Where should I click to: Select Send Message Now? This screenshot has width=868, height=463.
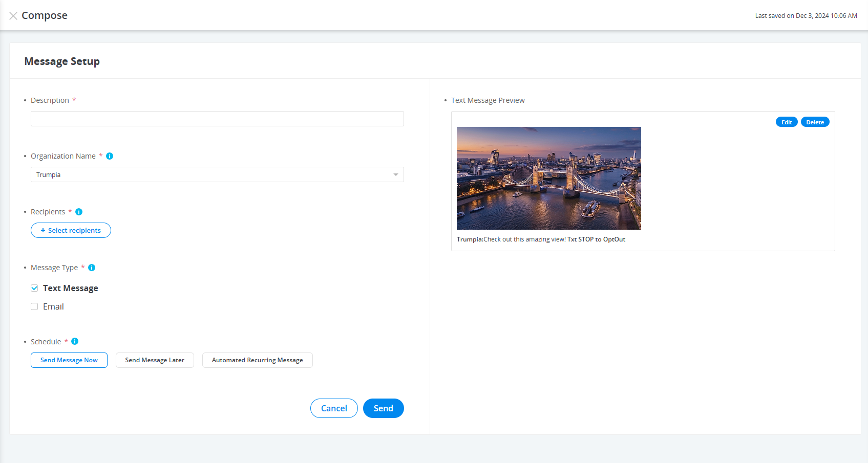(69, 360)
